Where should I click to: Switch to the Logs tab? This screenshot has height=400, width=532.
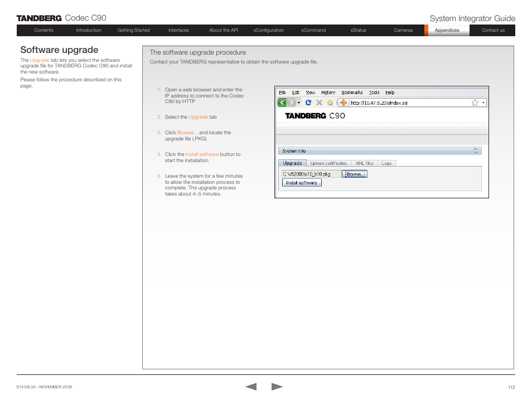pos(387,163)
